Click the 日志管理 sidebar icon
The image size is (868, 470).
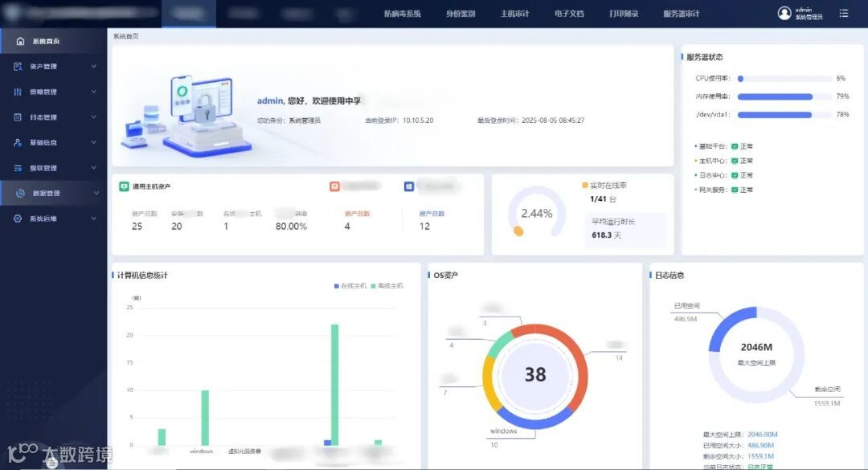coord(18,116)
